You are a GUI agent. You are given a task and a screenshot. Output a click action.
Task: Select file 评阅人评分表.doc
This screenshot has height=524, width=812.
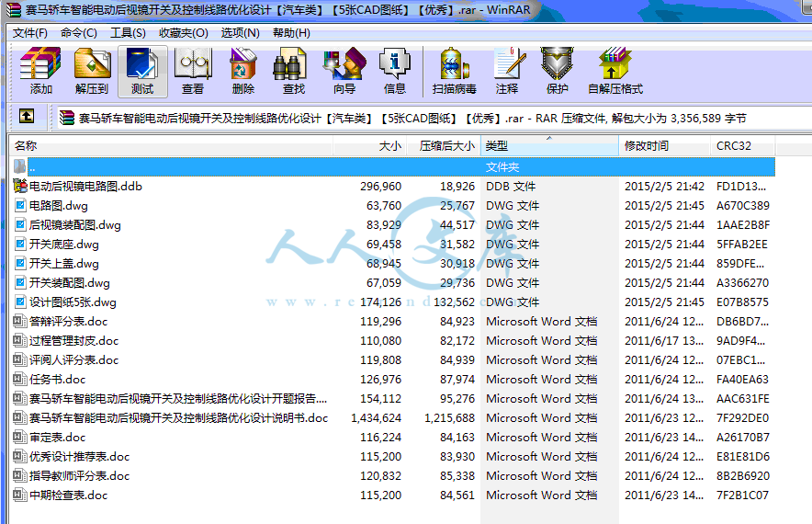click(x=73, y=359)
